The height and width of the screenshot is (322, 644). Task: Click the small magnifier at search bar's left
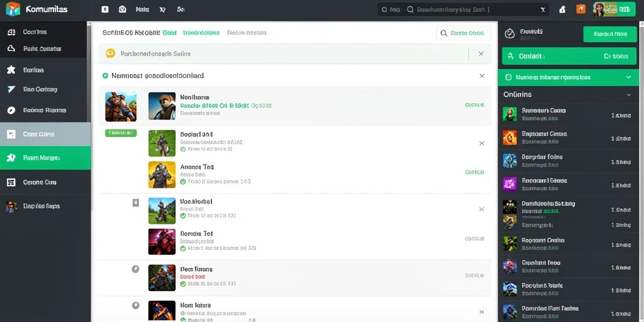pos(384,9)
